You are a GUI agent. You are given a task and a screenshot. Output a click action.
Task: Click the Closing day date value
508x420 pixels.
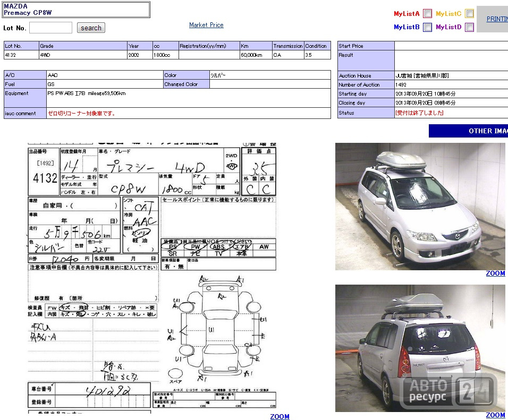point(426,103)
